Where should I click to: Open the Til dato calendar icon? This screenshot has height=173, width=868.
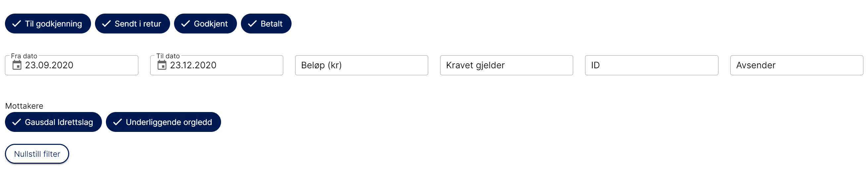pyautogui.click(x=162, y=65)
